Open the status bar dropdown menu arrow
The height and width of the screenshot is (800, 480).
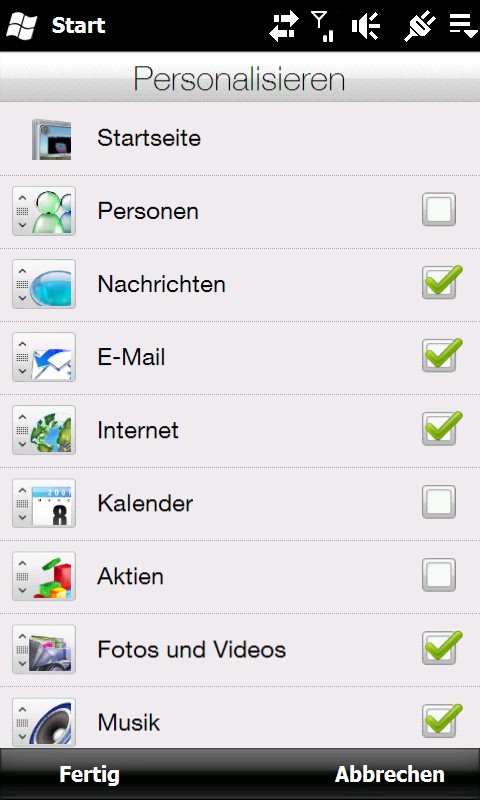463,26
